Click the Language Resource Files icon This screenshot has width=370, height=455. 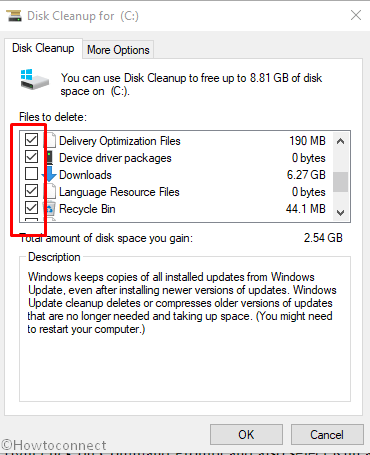[50, 191]
